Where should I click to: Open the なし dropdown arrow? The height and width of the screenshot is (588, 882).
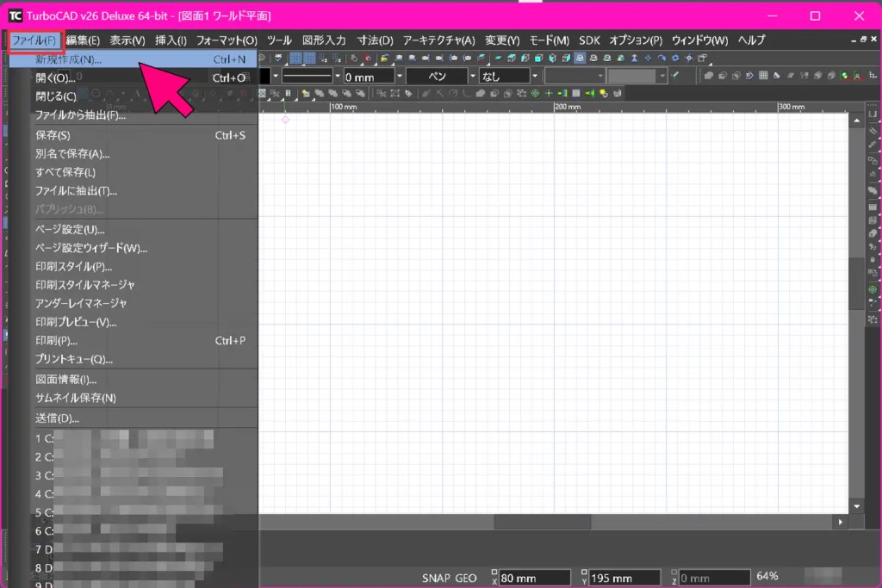pyautogui.click(x=535, y=76)
